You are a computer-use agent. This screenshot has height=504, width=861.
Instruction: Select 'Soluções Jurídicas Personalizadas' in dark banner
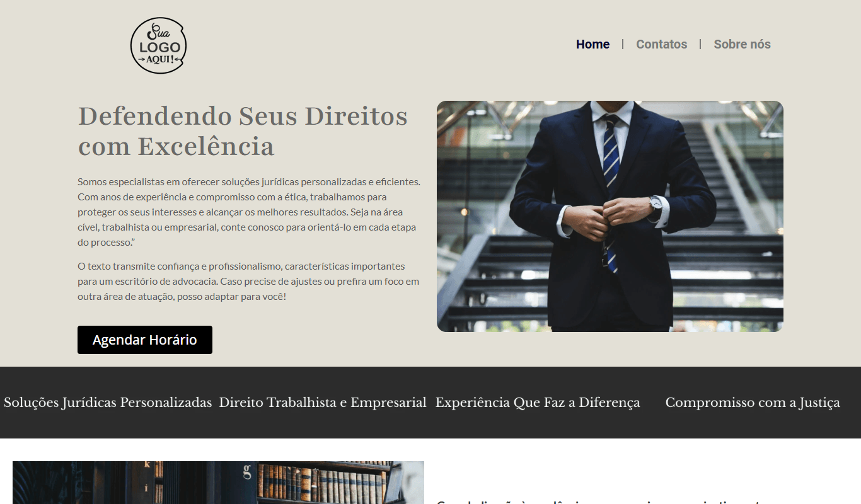tap(108, 403)
